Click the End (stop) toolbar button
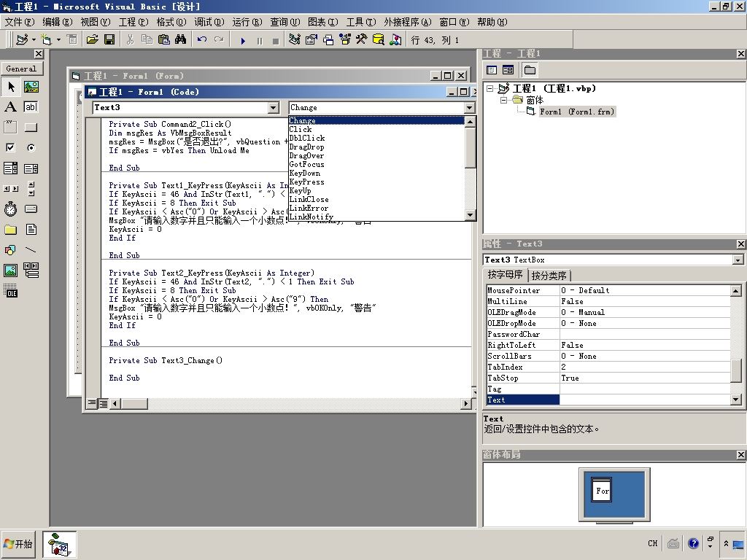 point(275,41)
